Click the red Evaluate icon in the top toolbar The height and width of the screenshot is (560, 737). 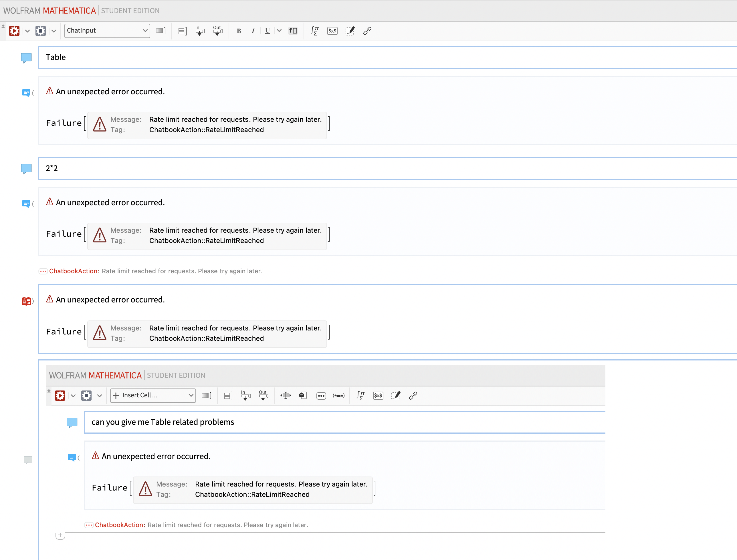click(x=14, y=31)
